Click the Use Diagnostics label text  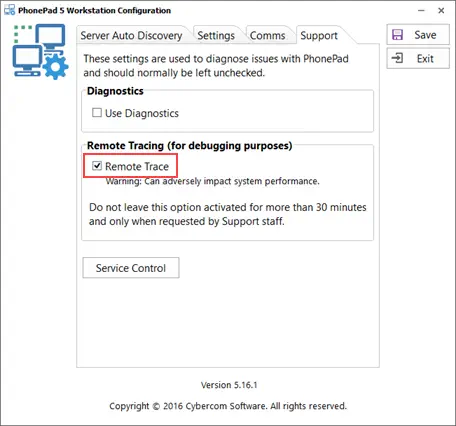click(x=142, y=113)
